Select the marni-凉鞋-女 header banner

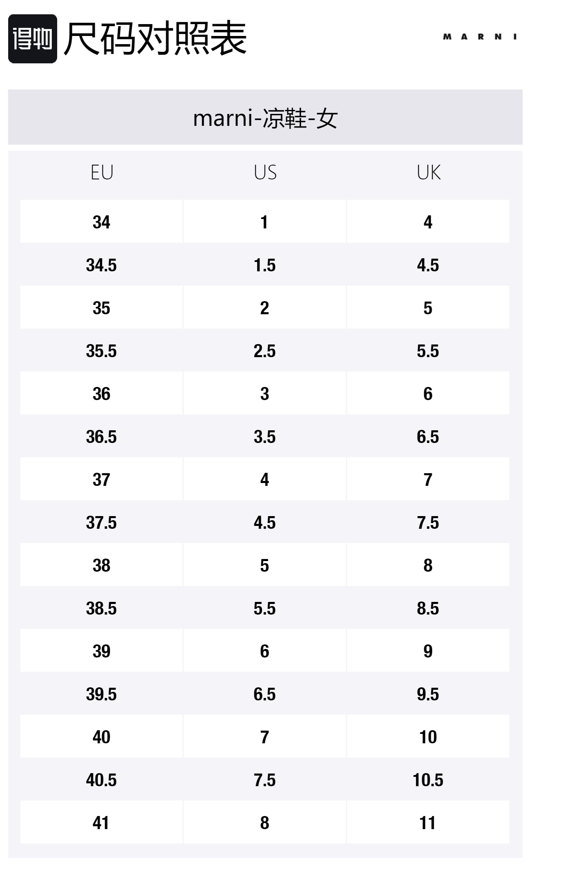click(x=265, y=118)
